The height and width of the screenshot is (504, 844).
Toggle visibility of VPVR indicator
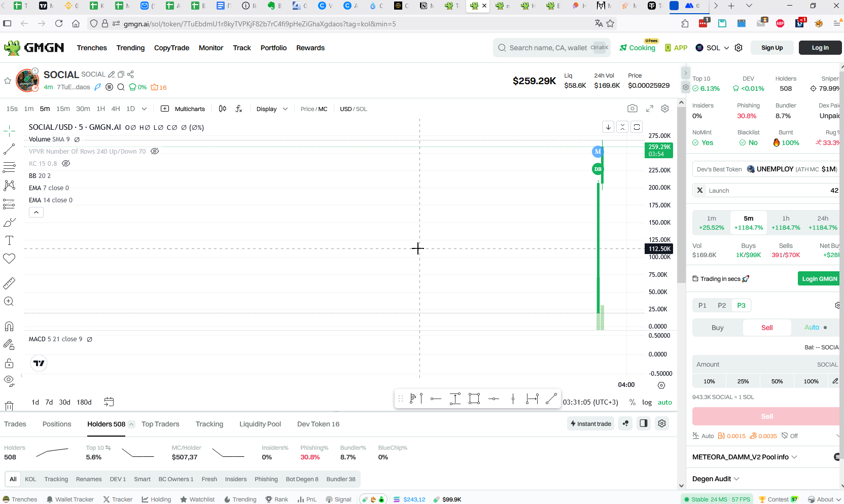point(155,151)
